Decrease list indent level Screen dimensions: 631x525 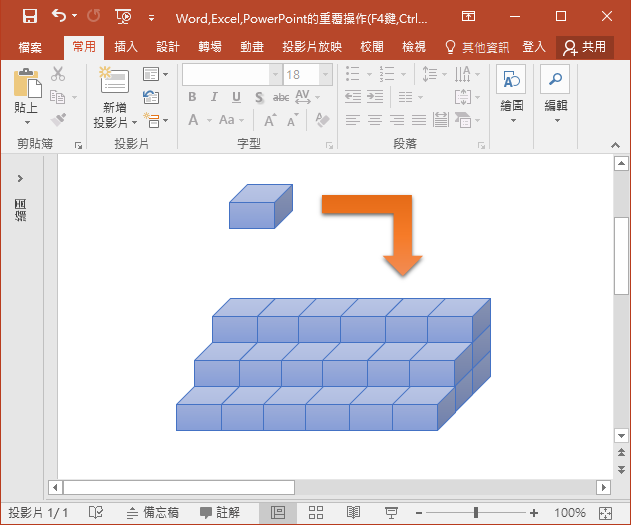click(353, 97)
